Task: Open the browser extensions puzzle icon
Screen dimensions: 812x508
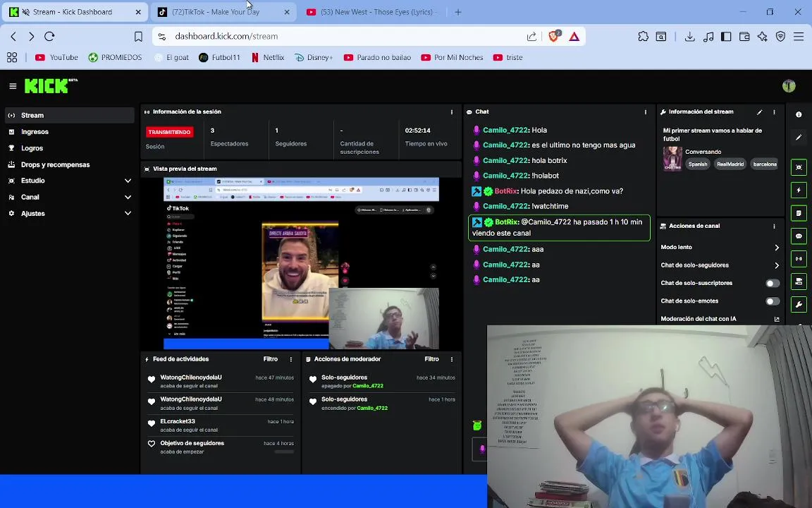Action: coord(643,36)
